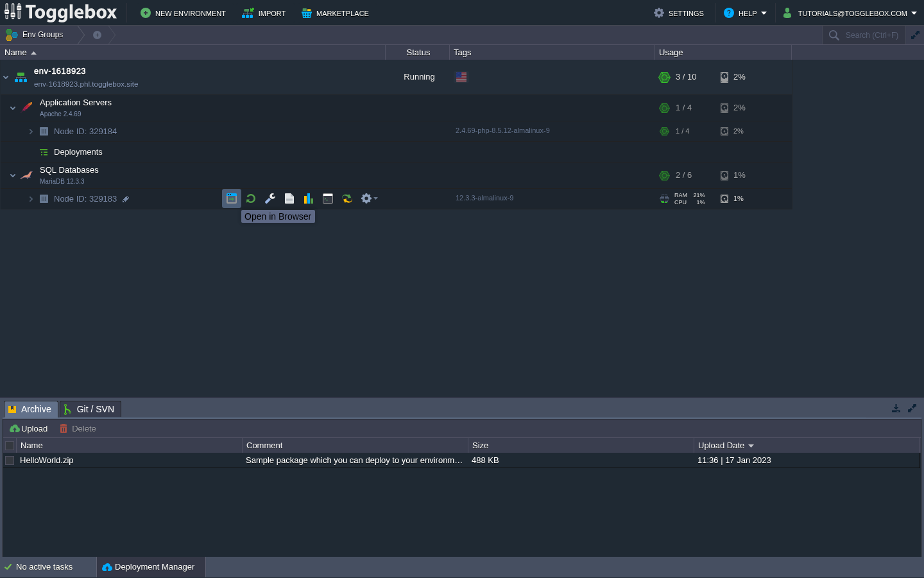Open the Import dialog
924x578 pixels.
tap(264, 13)
